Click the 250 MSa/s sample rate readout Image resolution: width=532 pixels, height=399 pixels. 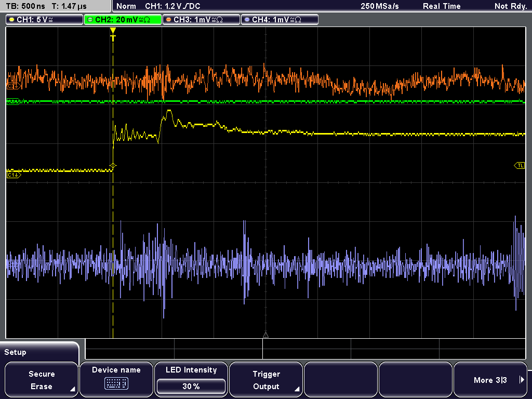coord(380,6)
